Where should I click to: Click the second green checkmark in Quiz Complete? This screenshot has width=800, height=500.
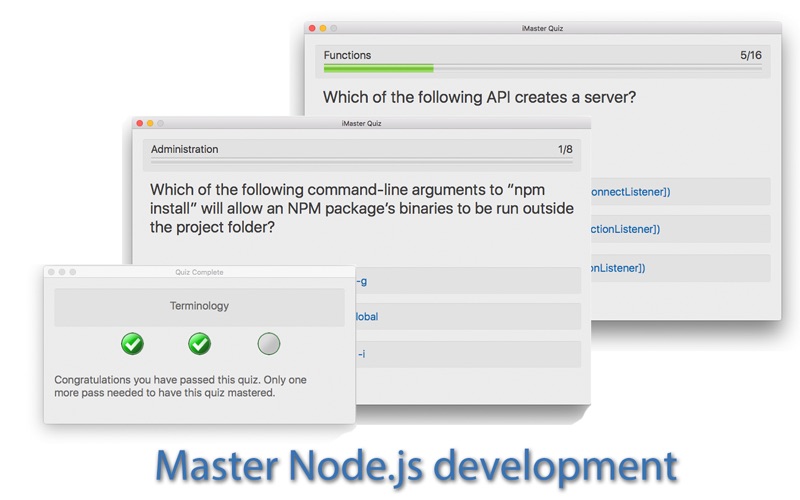pos(199,343)
